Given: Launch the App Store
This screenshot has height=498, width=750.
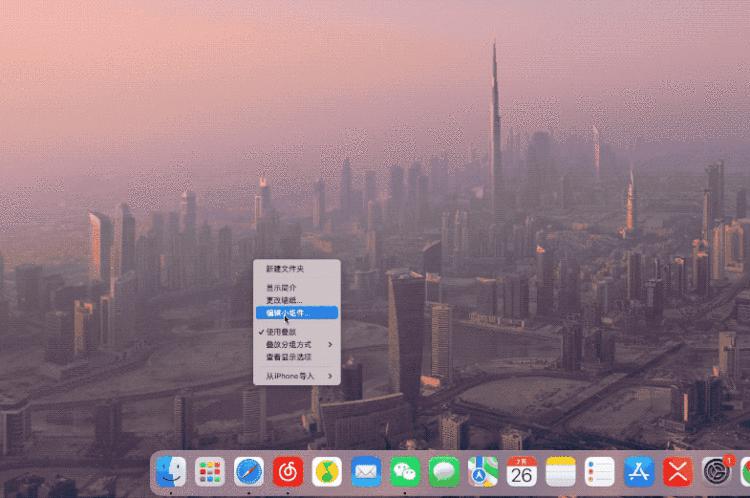Looking at the screenshot, I should [x=639, y=472].
